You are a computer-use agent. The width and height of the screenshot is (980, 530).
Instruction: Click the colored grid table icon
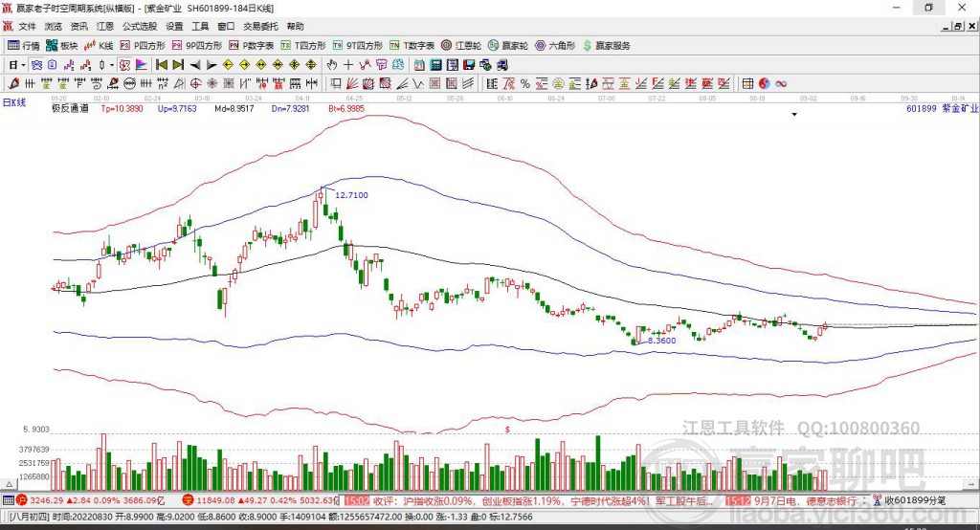(747, 84)
